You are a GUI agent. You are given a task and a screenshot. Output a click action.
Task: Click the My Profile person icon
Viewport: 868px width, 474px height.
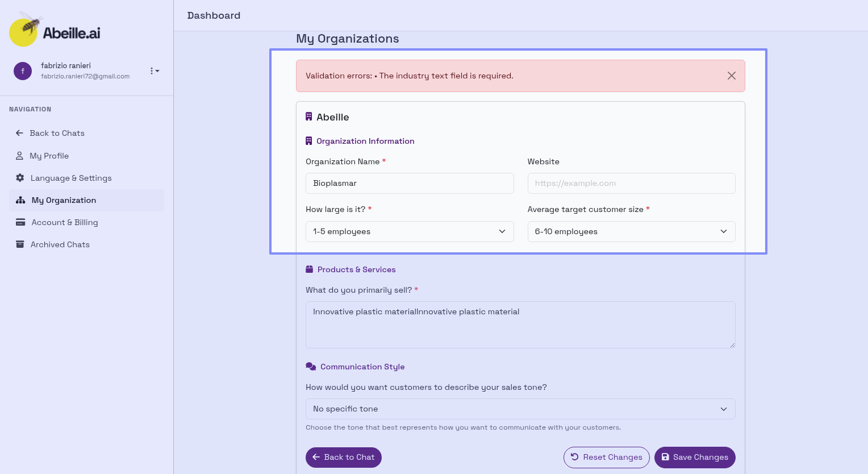coord(19,156)
